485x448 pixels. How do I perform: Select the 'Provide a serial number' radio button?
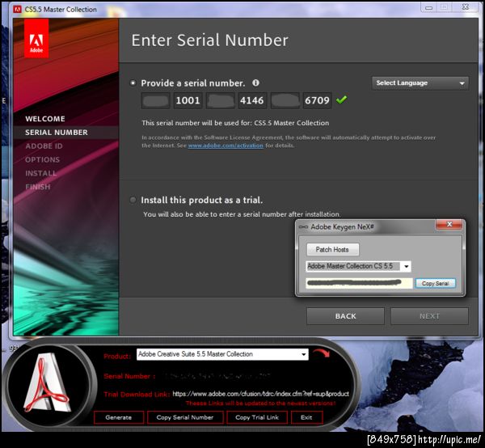tap(133, 83)
